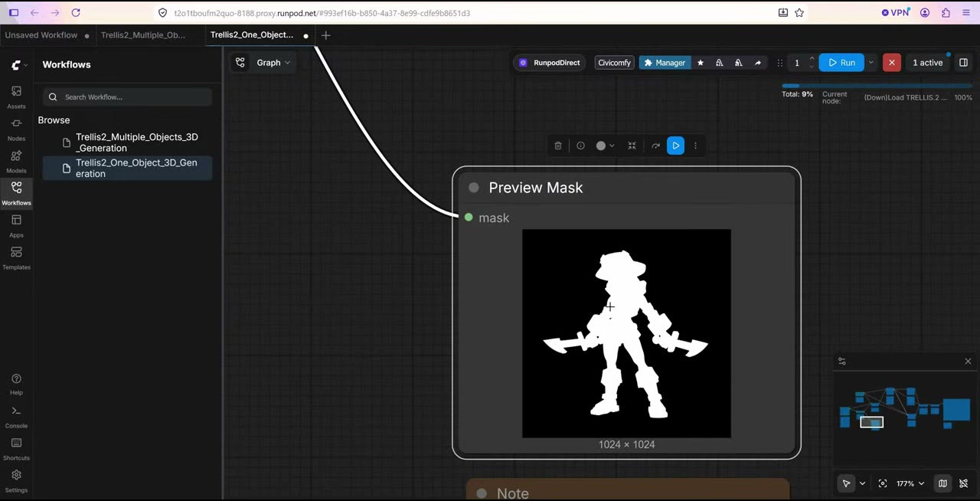Screen dimensions: 980x501
Task: Switch to Unsaved Workflow tab
Action: point(46,35)
